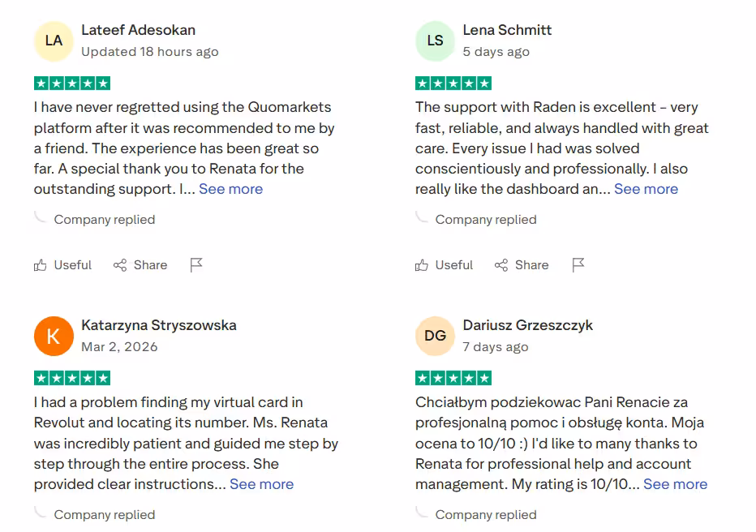This screenshot has width=756, height=532.
Task: Click Company replied under Dariusz's review
Action: [x=485, y=515]
